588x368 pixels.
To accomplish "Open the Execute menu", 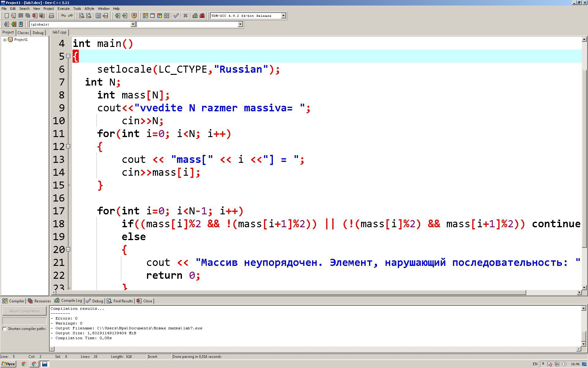I will pyautogui.click(x=63, y=9).
